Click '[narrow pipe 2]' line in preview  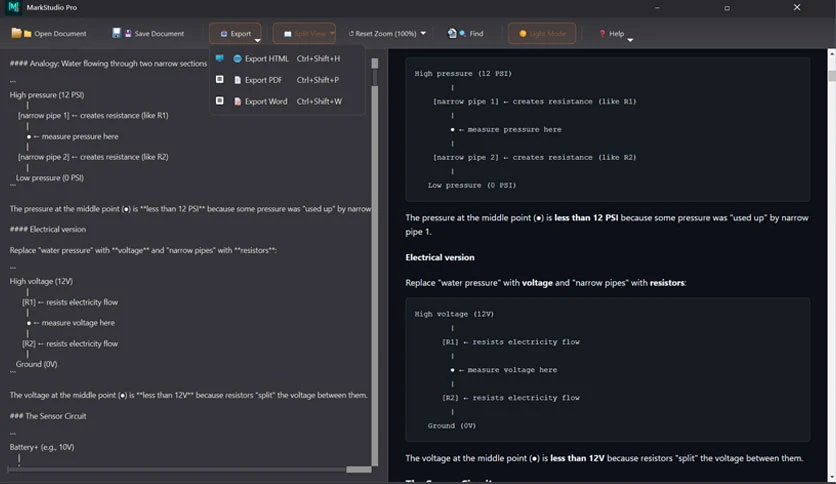tap(535, 157)
